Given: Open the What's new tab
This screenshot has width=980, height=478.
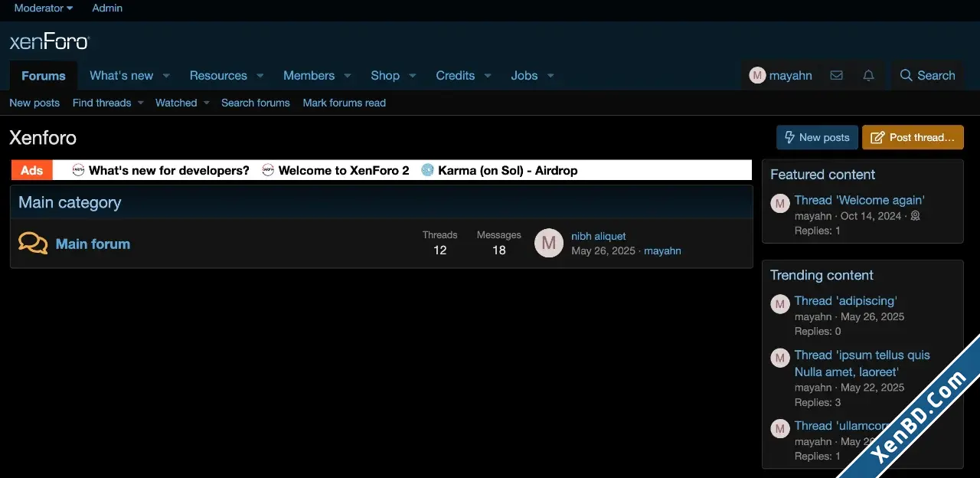Looking at the screenshot, I should click(x=121, y=75).
